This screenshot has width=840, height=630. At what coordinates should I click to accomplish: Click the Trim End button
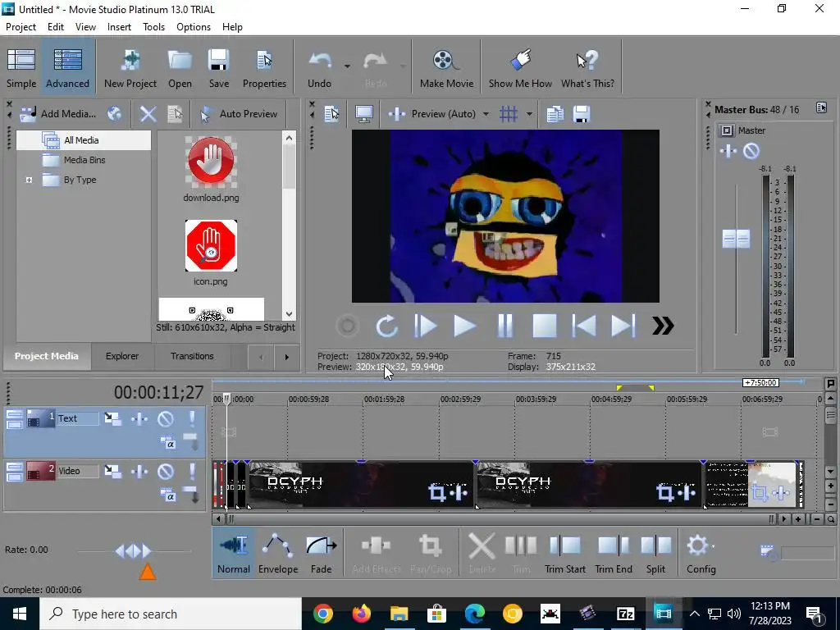pos(614,554)
